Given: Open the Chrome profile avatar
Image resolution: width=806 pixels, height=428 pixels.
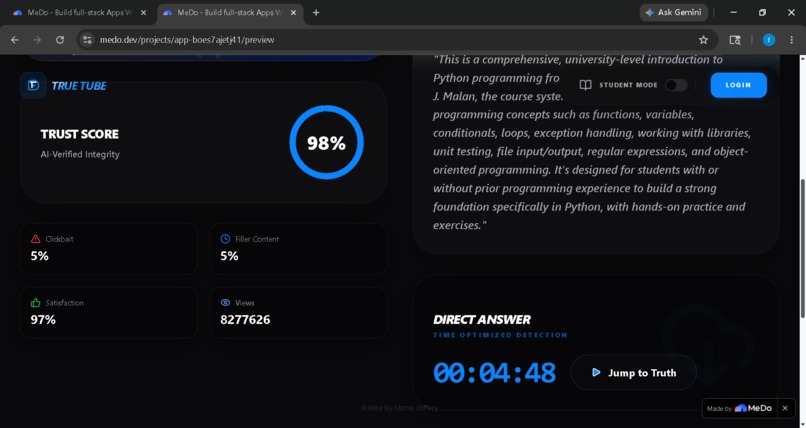Looking at the screenshot, I should point(769,40).
